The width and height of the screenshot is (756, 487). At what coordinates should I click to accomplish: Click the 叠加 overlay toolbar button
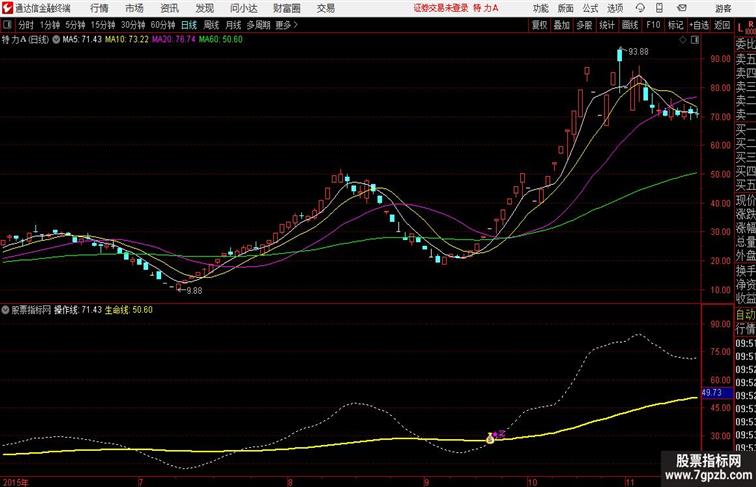(562, 25)
